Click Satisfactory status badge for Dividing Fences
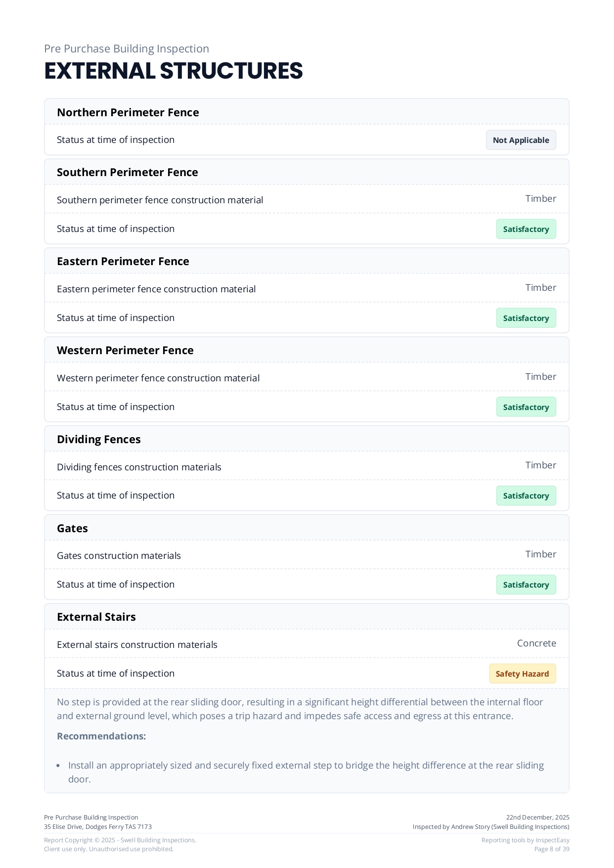 tap(526, 496)
